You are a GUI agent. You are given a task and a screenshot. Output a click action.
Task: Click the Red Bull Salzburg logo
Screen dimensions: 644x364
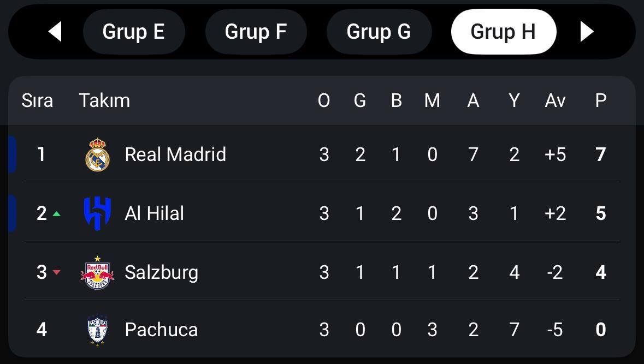point(97,272)
